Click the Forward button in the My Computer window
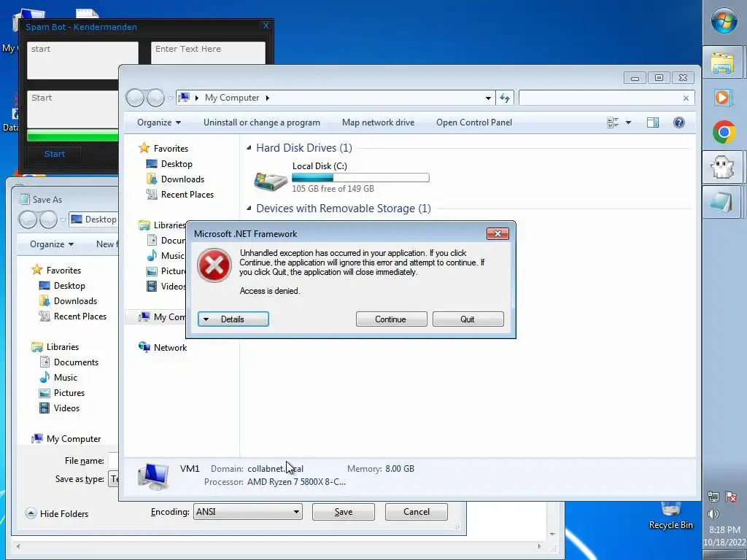The image size is (747, 560). 155,98
